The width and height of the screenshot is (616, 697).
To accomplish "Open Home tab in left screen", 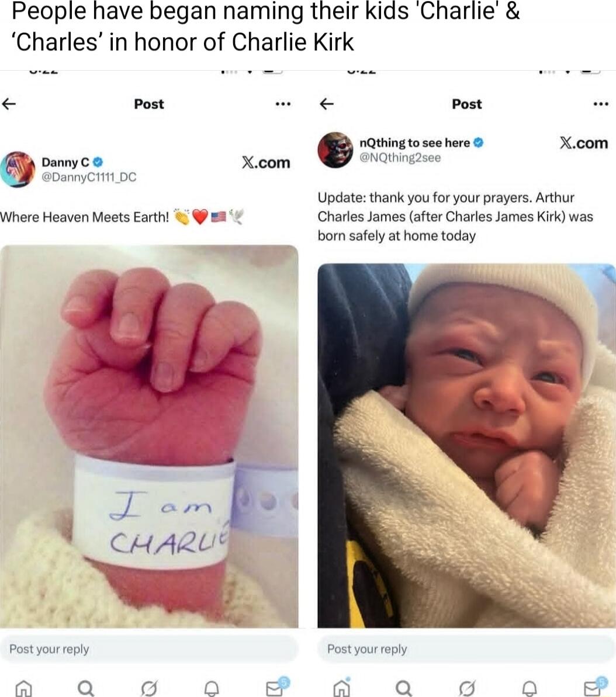I will (x=23, y=688).
